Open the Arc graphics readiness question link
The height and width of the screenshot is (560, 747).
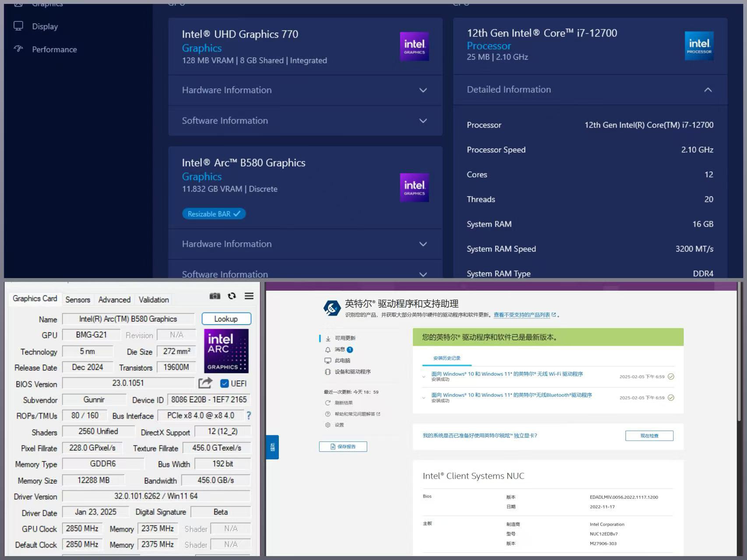pyautogui.click(x=479, y=436)
